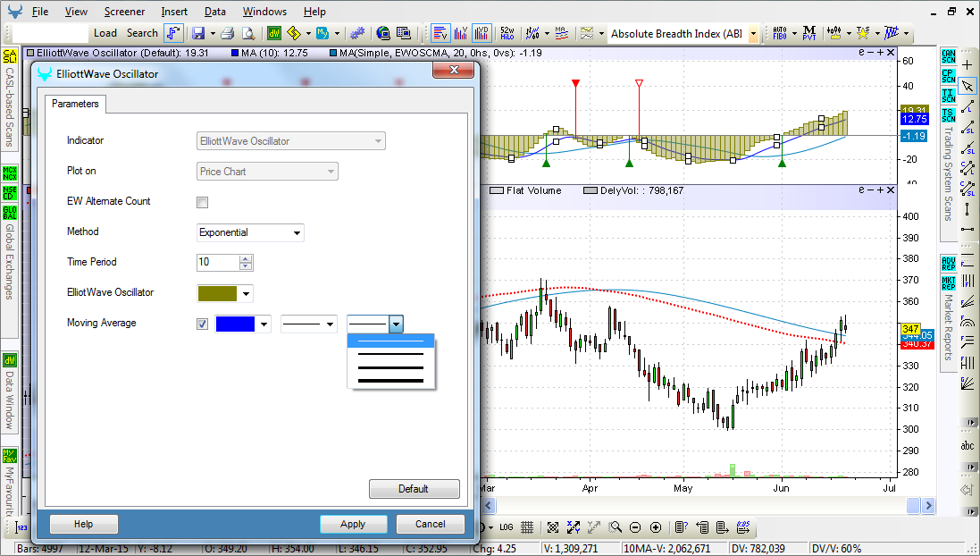Click the zoom in plus icon
The height and width of the screenshot is (556, 980).
(x=656, y=527)
